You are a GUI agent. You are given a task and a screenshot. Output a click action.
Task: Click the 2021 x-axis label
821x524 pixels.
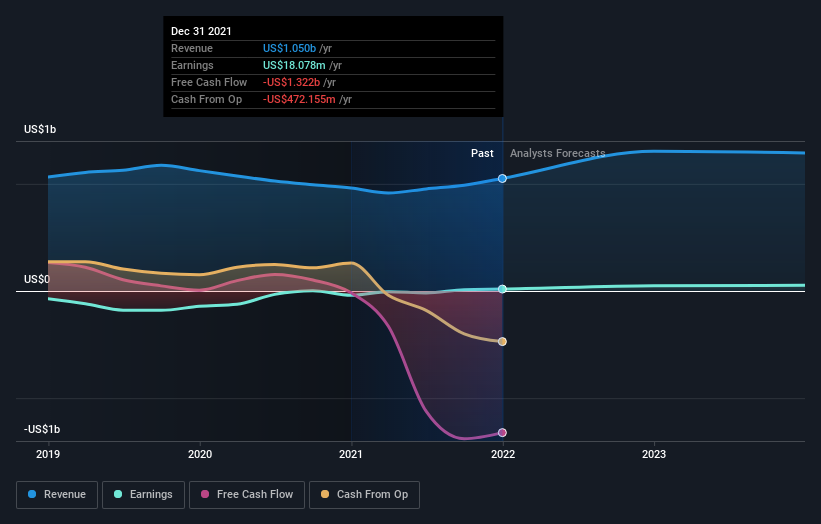point(351,454)
